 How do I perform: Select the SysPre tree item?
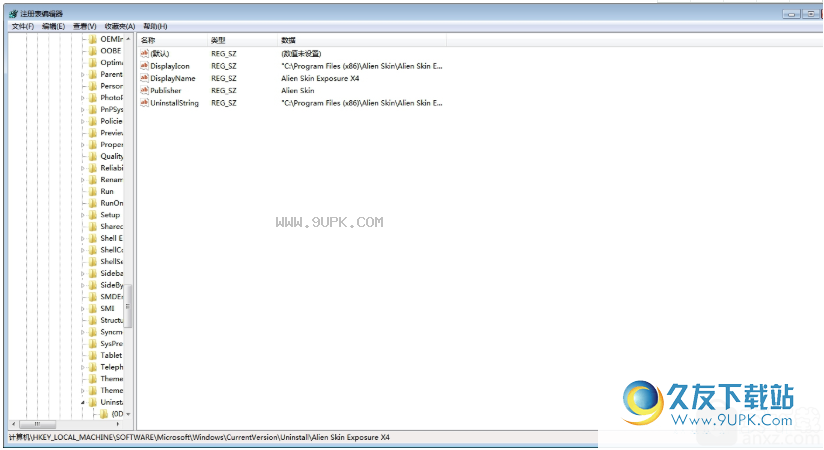111,343
